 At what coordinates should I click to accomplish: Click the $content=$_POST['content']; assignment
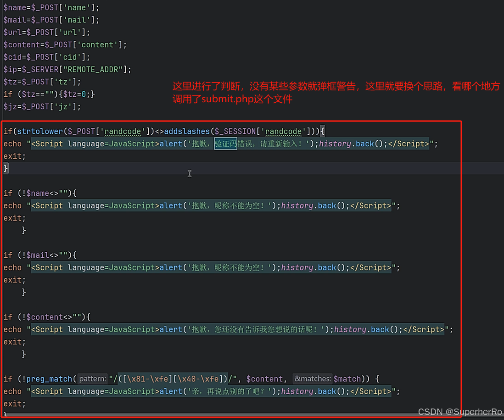tap(65, 44)
